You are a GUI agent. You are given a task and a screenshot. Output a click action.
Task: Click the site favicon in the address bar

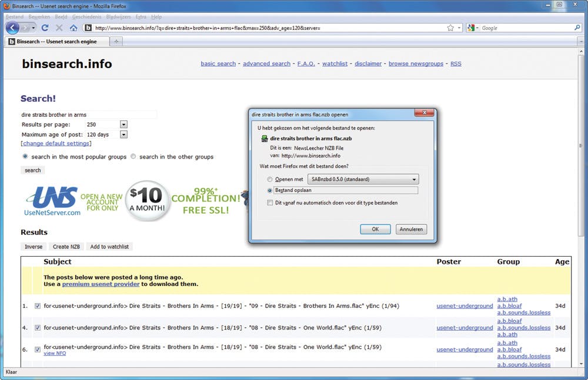coord(88,28)
